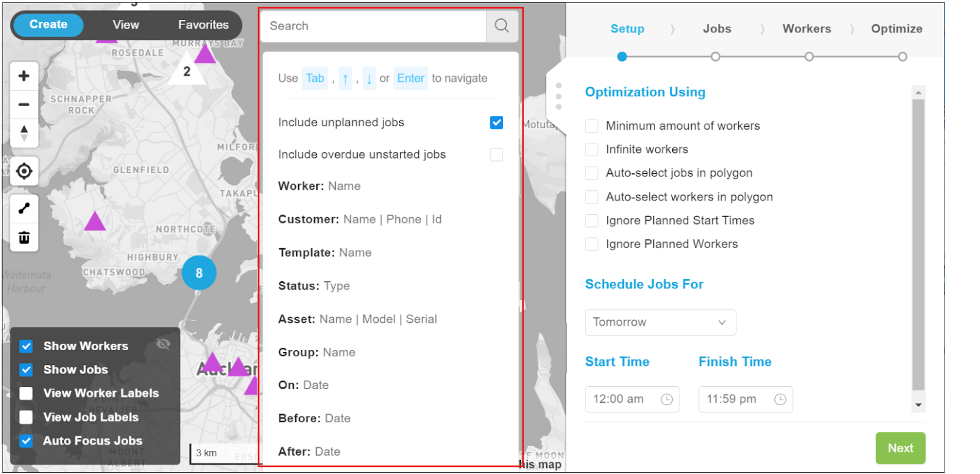Open the Schedule Jobs For dropdown

(660, 322)
